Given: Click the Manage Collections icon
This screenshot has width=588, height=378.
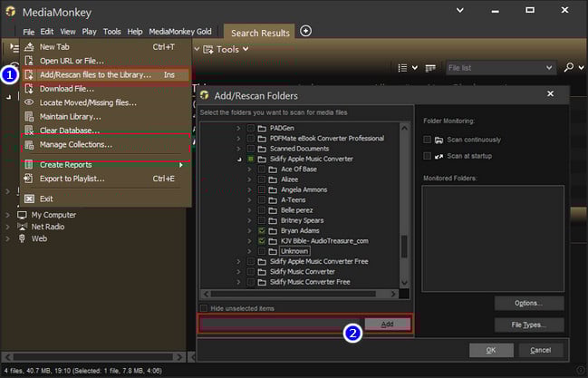Looking at the screenshot, I should tap(29, 144).
